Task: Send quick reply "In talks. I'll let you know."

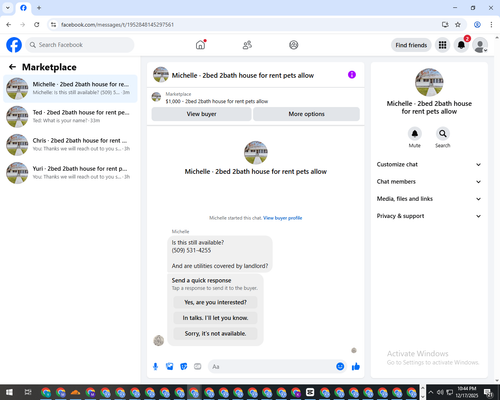Action: 215,318
